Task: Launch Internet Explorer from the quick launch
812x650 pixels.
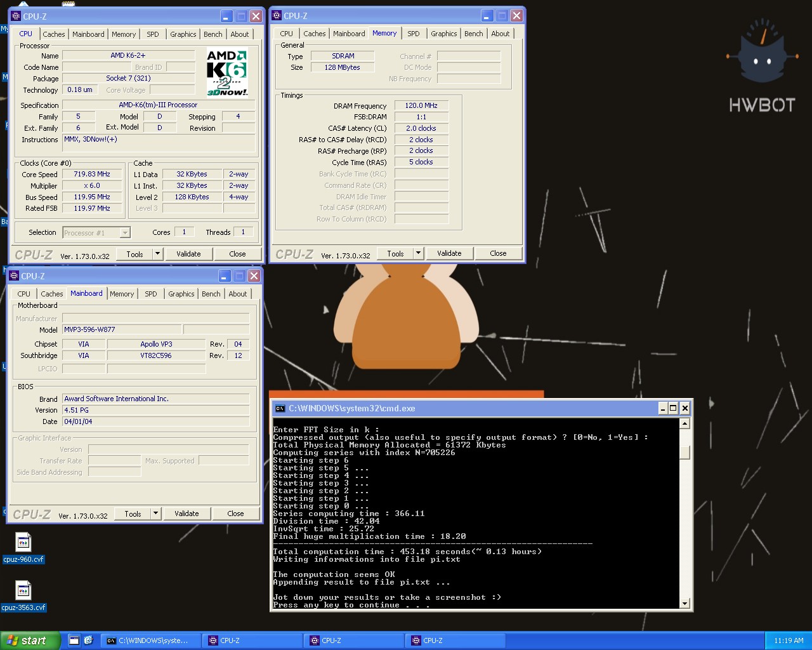Action: click(x=89, y=640)
